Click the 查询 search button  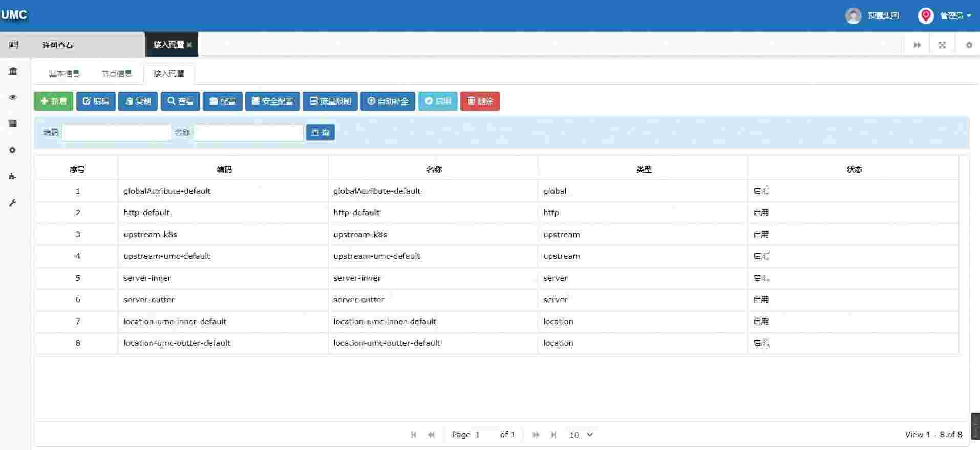(321, 132)
